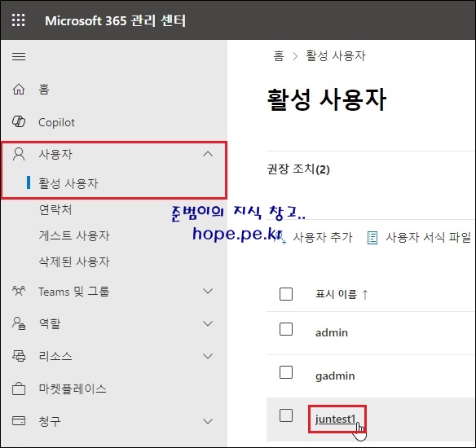Expand the Teams 및 그룹 chevron
The width and height of the screenshot is (476, 448).
point(208,291)
